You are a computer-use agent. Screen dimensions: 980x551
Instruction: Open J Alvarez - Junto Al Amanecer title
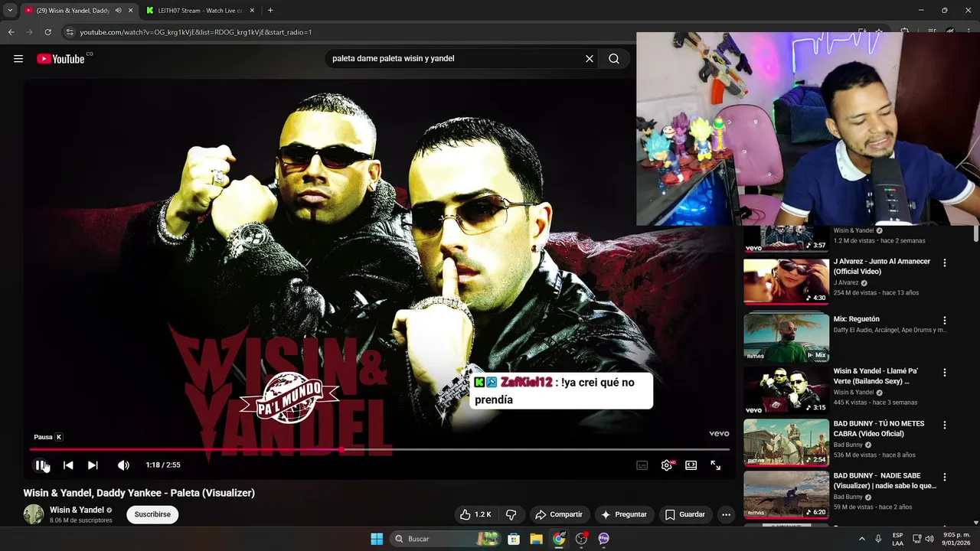(x=882, y=266)
